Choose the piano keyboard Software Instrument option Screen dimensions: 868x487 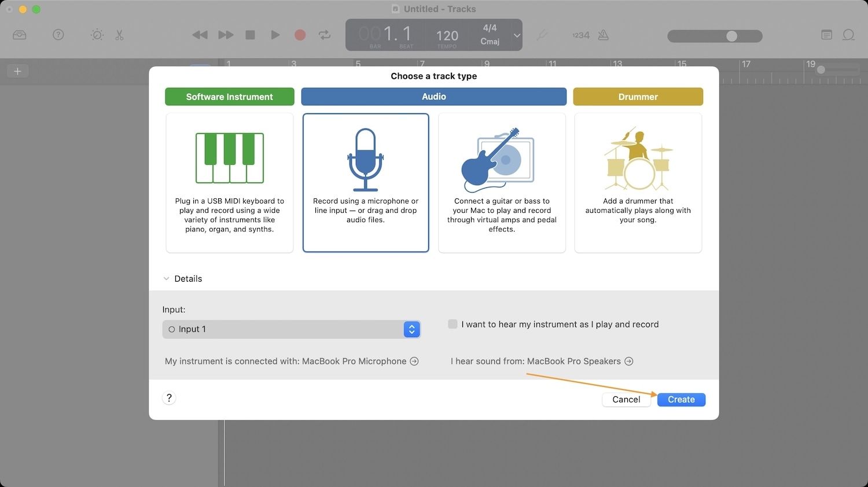tap(229, 182)
